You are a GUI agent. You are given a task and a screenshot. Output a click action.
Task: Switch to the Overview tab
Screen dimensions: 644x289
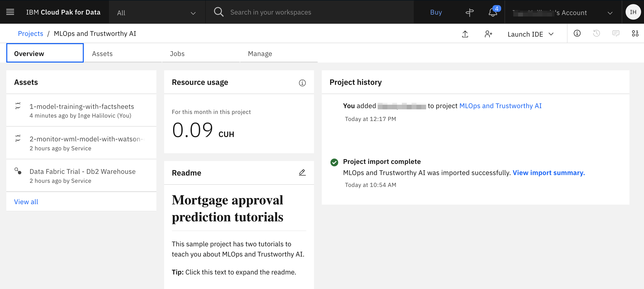(x=45, y=53)
